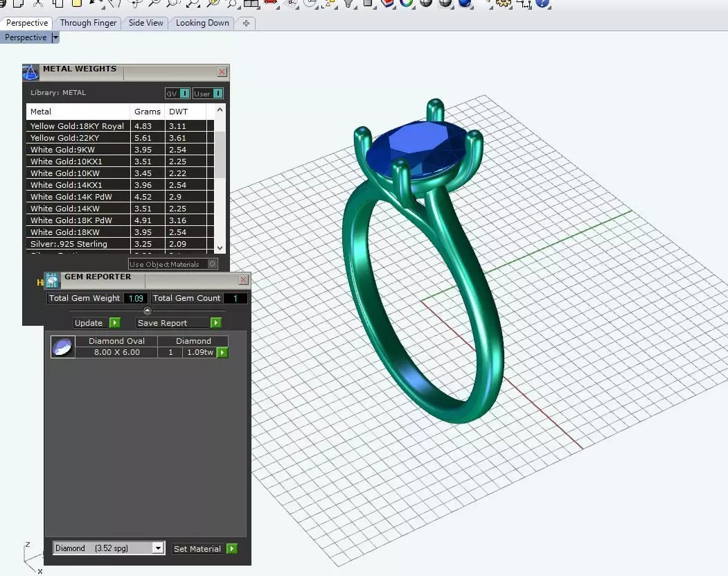Click green arrow next to 1.09tw
728x576 pixels.
(222, 353)
